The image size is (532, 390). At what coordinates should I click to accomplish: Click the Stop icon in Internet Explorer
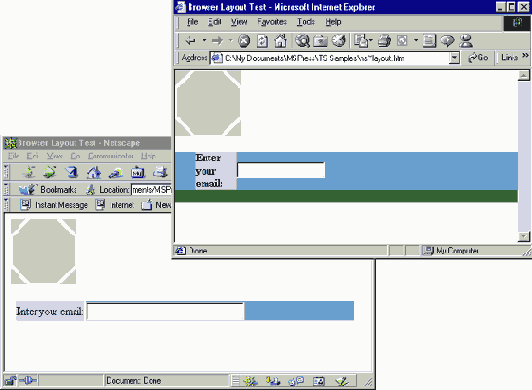click(244, 41)
